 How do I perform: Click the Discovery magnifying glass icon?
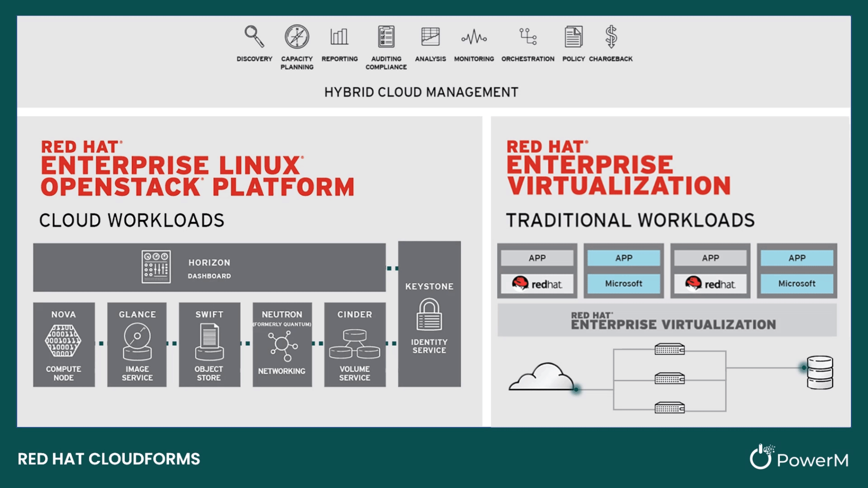click(x=254, y=37)
